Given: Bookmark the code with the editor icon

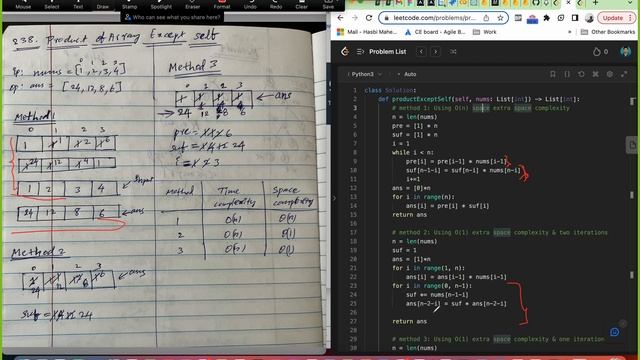Looking at the screenshot, I should (553, 74).
